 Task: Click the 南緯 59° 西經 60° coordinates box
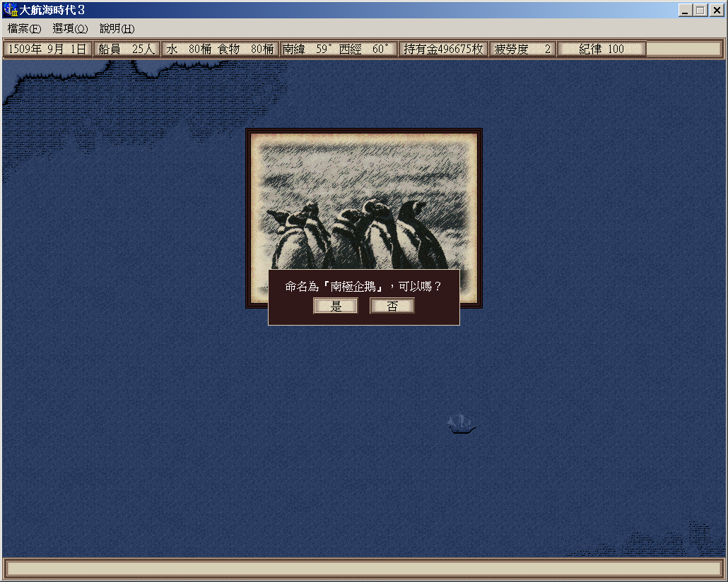click(x=337, y=49)
